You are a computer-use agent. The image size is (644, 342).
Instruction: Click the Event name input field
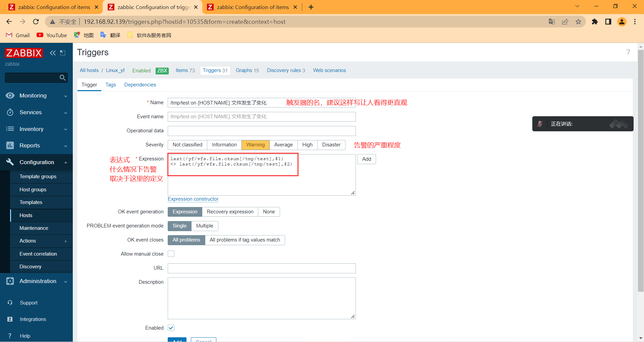tap(262, 117)
